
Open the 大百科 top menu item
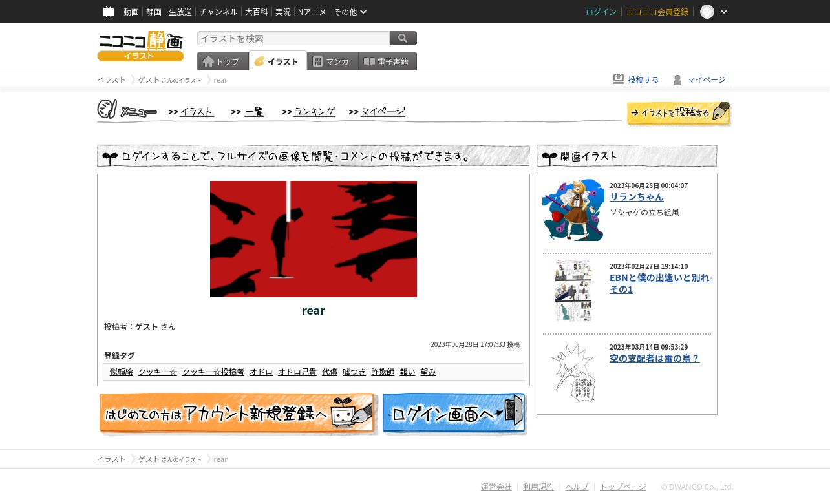coord(257,12)
